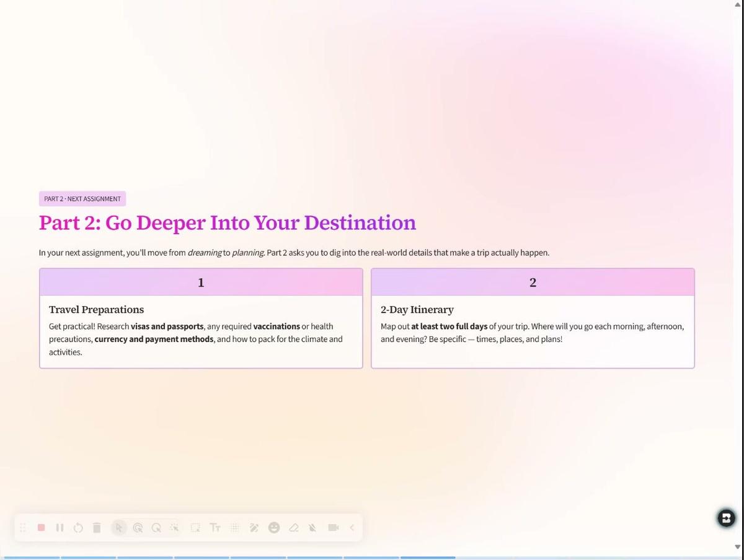Viewport: 744px width, 560px height.
Task: Click the italic word planning
Action: 248,253
